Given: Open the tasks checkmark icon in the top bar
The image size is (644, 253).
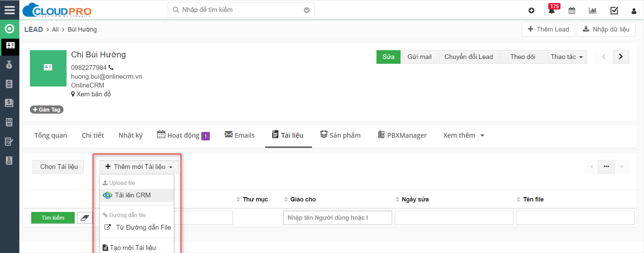Looking at the screenshot, I should pyautogui.click(x=614, y=11).
